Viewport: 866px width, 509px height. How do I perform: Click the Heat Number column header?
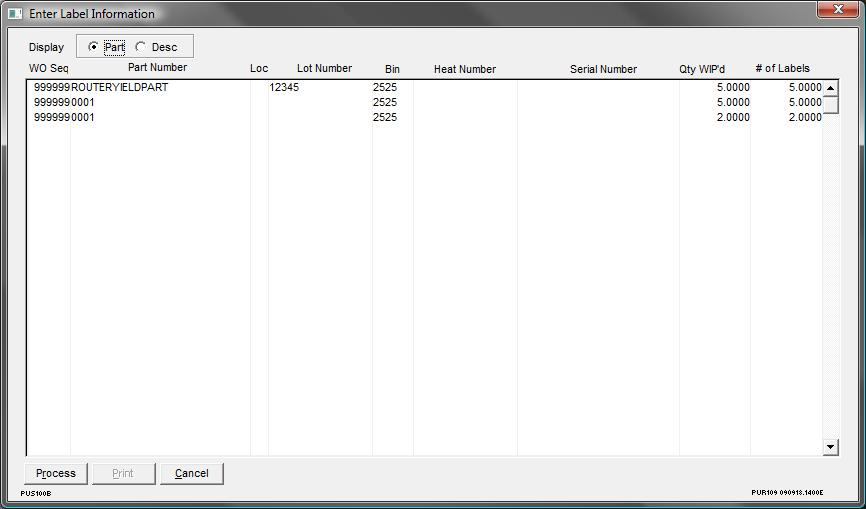[x=464, y=69]
